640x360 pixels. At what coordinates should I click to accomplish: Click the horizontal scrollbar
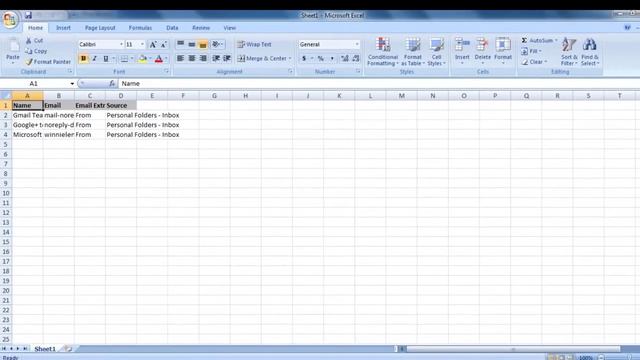[513, 349]
